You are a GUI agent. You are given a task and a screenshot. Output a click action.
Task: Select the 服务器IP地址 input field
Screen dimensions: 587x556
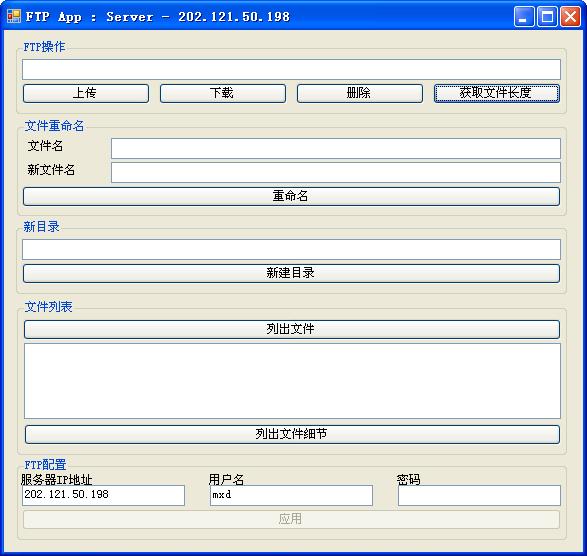click(x=103, y=495)
